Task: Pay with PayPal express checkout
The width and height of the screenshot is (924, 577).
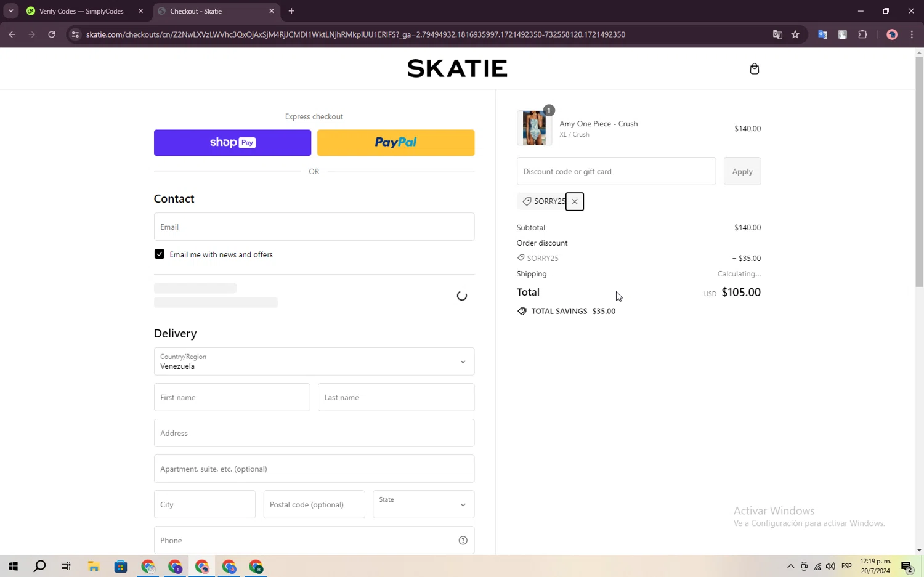Action: click(x=395, y=142)
